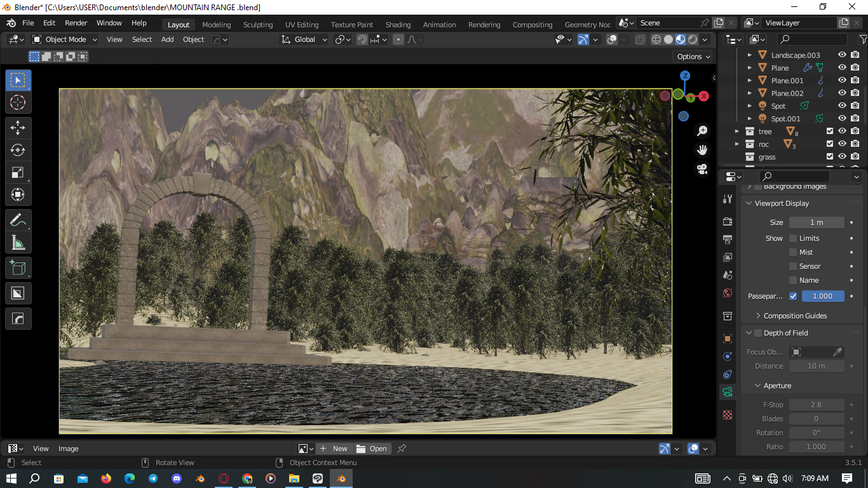Click the red X axis gizmo ball
The height and width of the screenshot is (488, 868).
pyautogui.click(x=703, y=96)
